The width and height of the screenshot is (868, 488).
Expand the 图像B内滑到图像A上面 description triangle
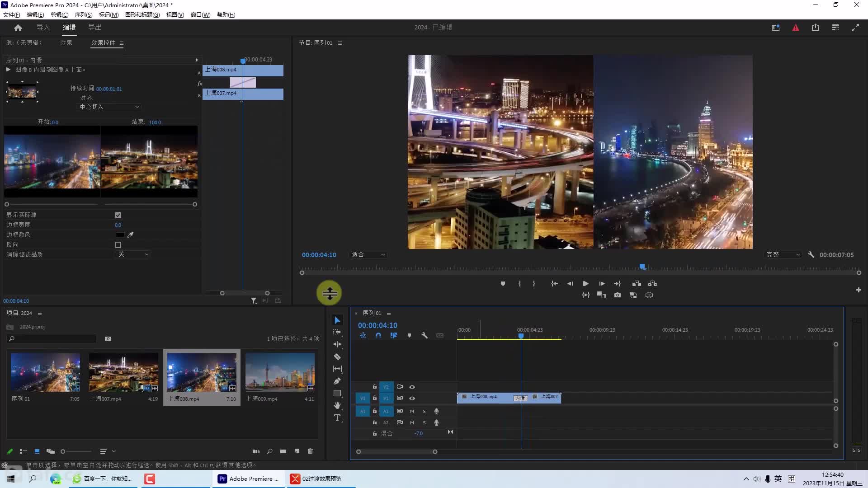(x=8, y=70)
